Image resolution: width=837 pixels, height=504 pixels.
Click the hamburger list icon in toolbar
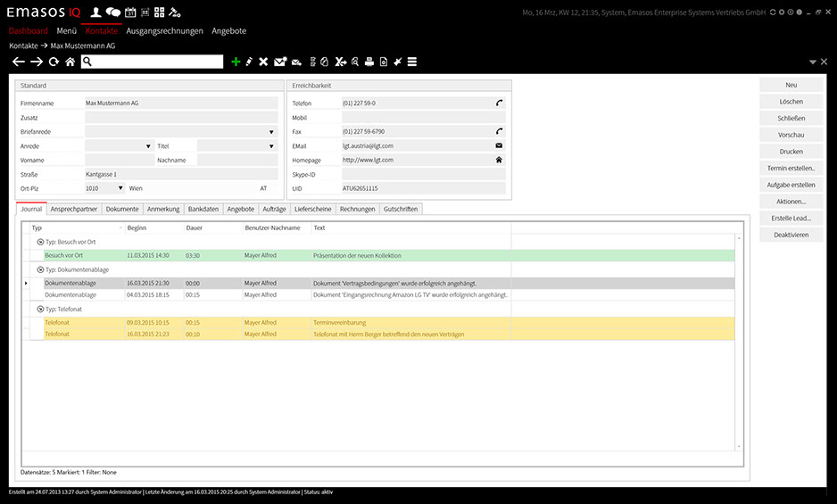(412, 62)
